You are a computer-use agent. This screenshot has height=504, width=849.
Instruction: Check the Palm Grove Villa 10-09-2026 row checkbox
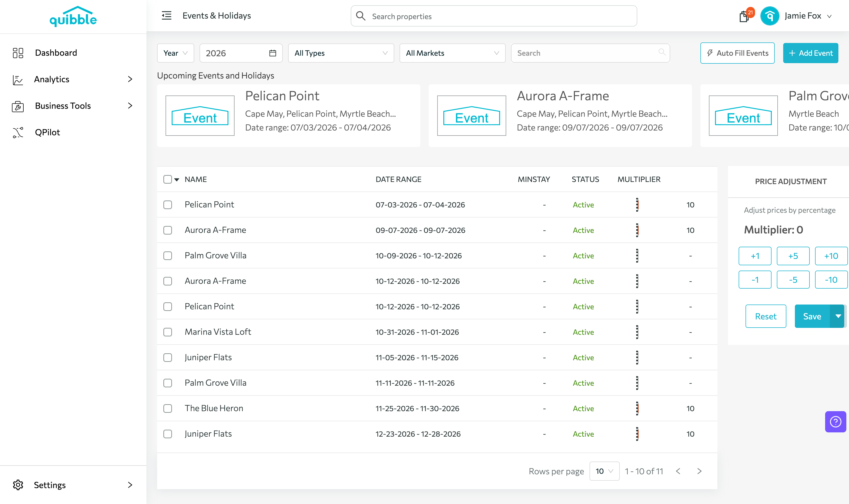168,256
